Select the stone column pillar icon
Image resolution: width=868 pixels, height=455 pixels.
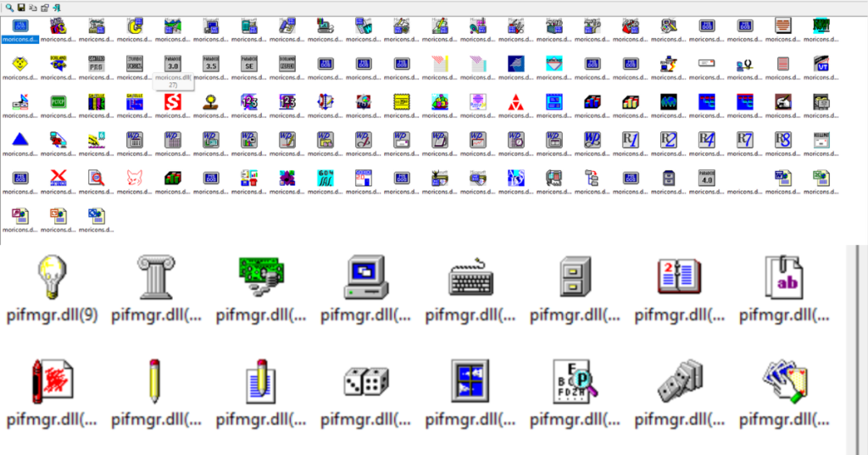pos(156,277)
